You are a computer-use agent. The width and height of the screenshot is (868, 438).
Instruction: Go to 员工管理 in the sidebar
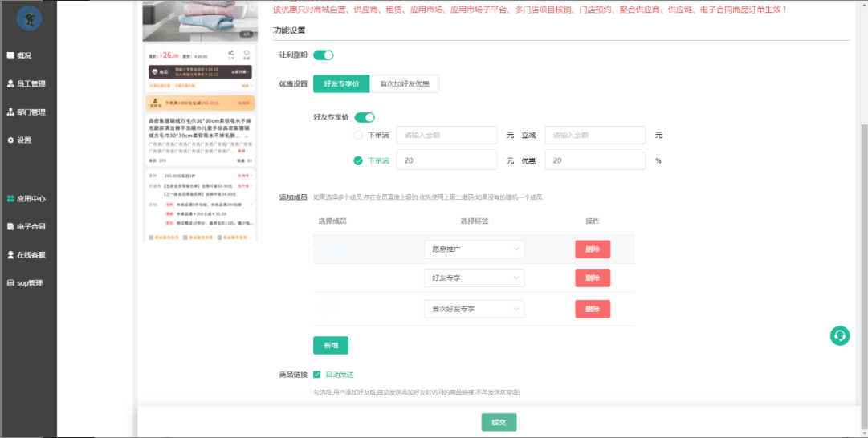click(x=26, y=83)
